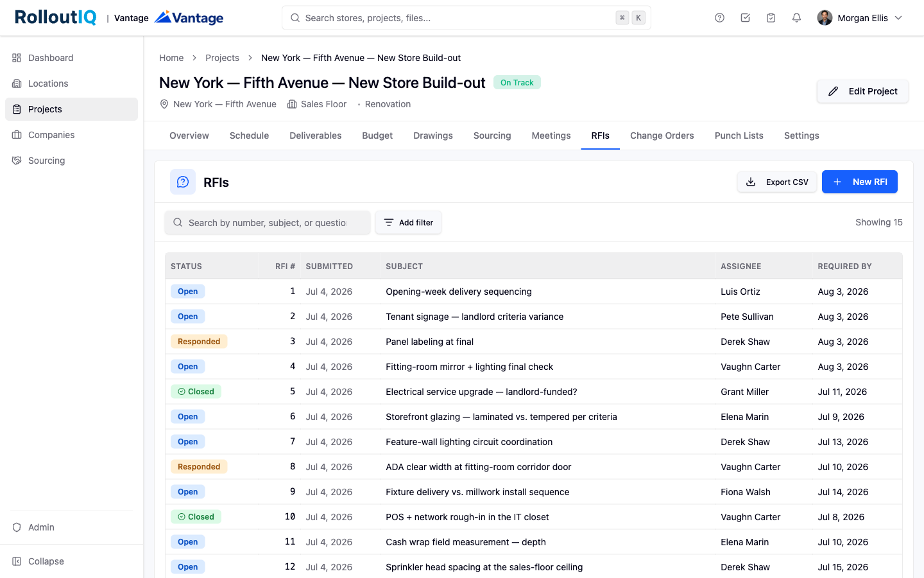Click assignee Luis Ortiz

[x=740, y=292]
